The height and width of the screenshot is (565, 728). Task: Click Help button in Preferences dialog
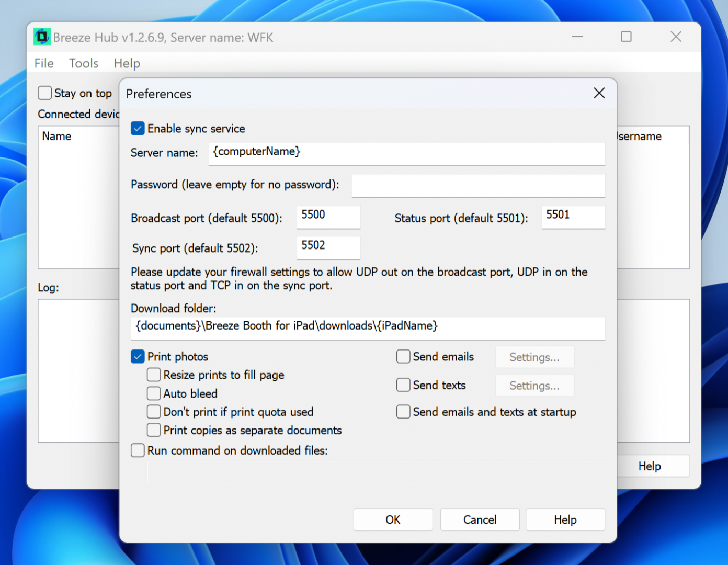tap(565, 519)
